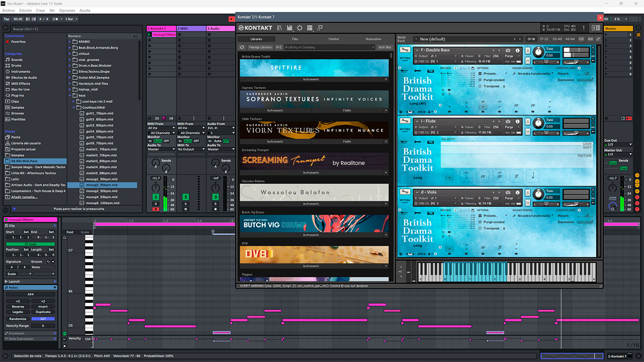This screenshot has width=644, height=362.
Task: Switch to Kontakt Automation tab
Action: coord(373,39)
